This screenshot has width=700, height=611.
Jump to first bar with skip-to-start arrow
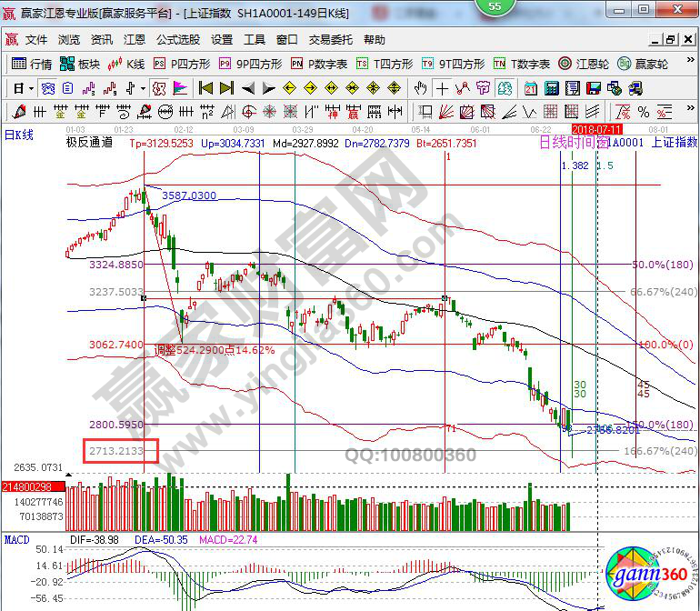pyautogui.click(x=205, y=88)
